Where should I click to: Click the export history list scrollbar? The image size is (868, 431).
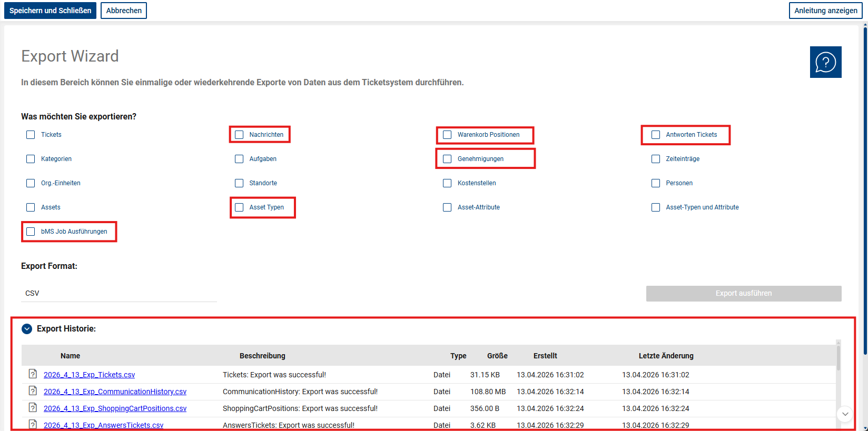click(x=838, y=359)
